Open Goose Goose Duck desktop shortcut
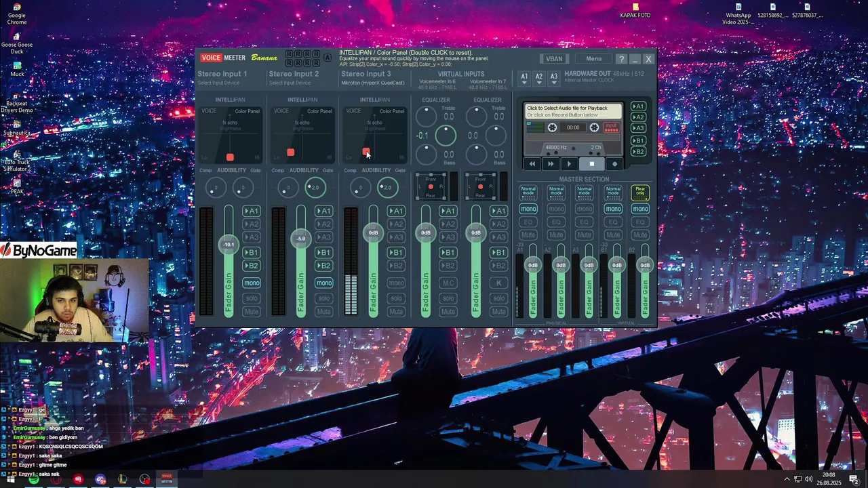 tap(17, 43)
